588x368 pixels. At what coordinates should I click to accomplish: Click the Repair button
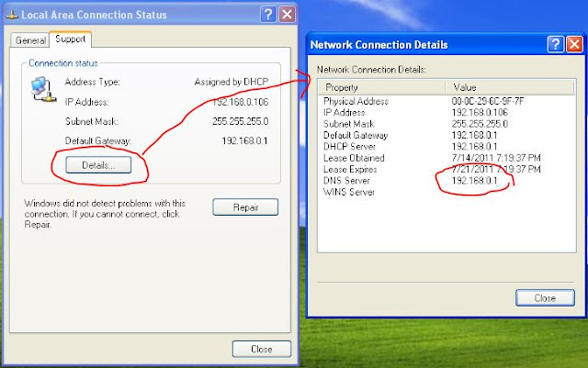tap(245, 207)
